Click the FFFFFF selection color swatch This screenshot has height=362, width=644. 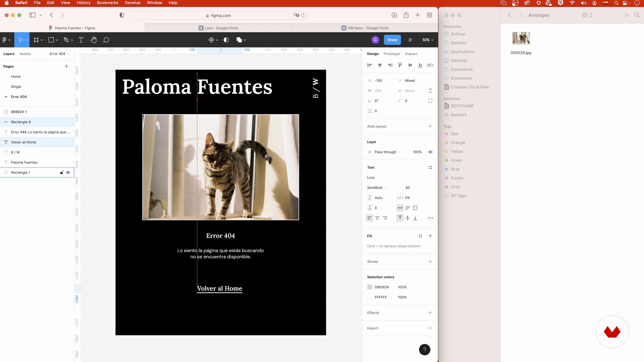coord(369,297)
